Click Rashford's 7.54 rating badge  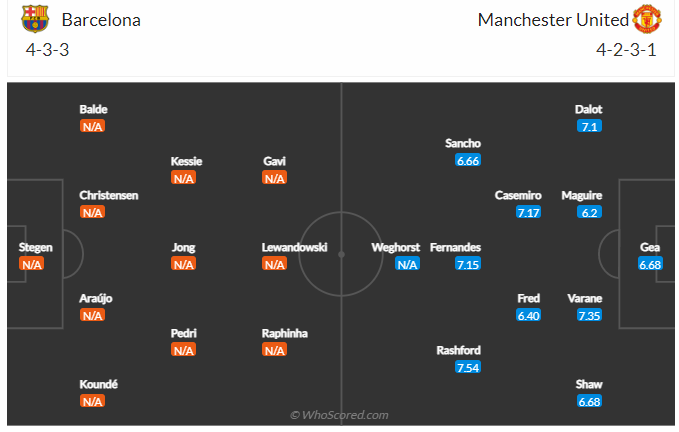tap(467, 367)
